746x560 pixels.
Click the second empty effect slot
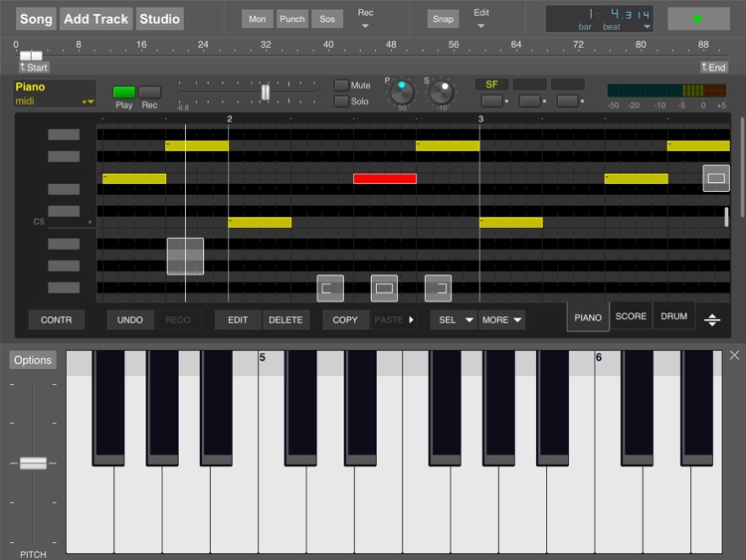click(x=529, y=85)
